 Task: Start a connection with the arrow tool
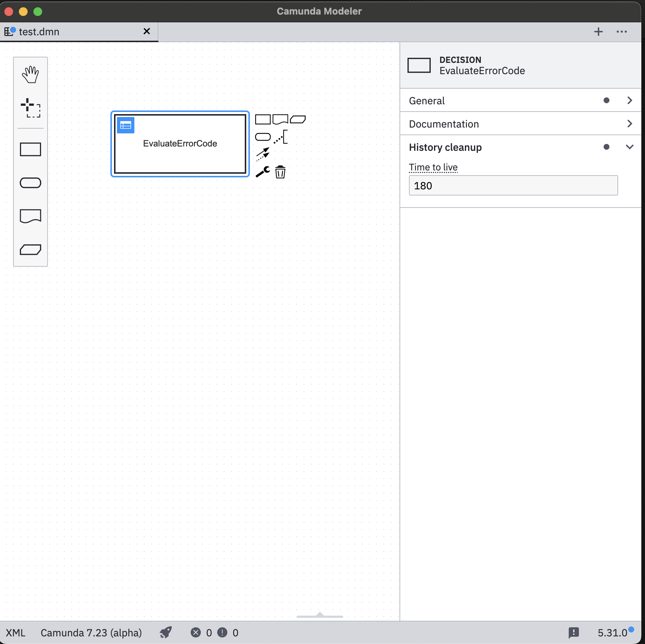pyautogui.click(x=263, y=154)
